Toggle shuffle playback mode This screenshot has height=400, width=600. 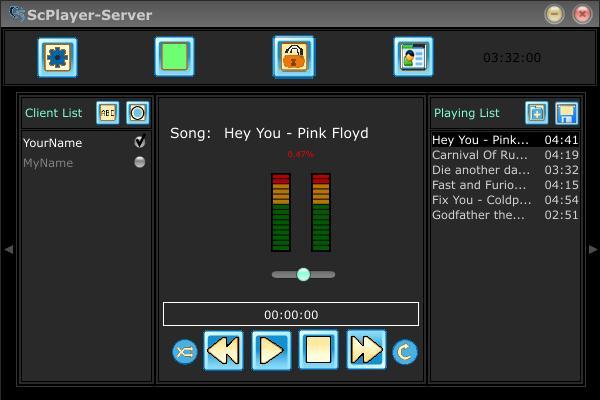point(185,351)
